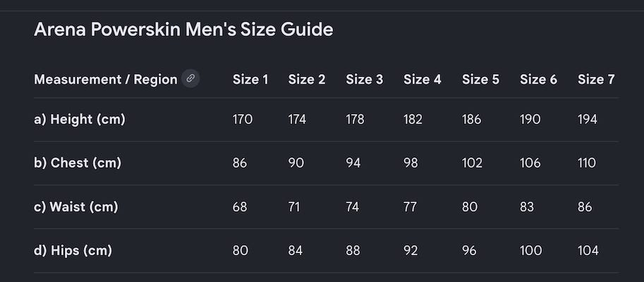Image resolution: width=644 pixels, height=282 pixels.
Task: Select the Size 3 column header
Action: click(365, 79)
